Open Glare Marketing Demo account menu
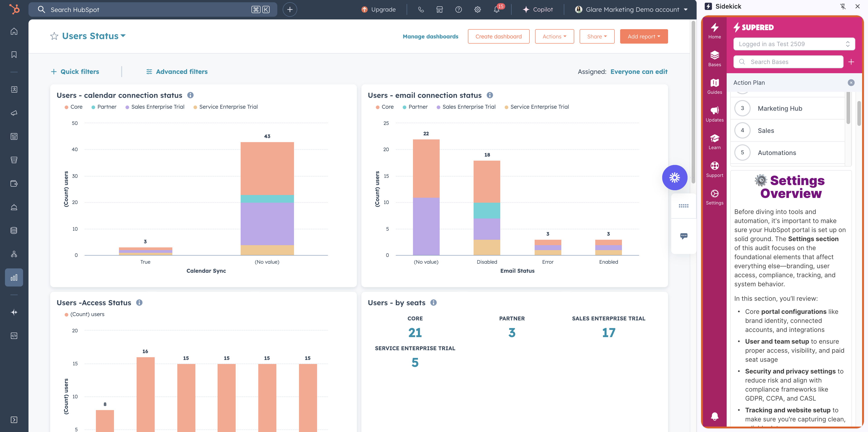 [631, 9]
